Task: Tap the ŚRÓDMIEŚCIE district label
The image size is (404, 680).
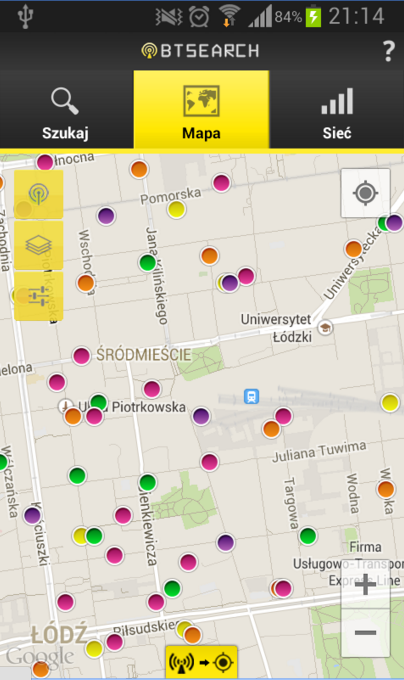Action: click(x=143, y=355)
